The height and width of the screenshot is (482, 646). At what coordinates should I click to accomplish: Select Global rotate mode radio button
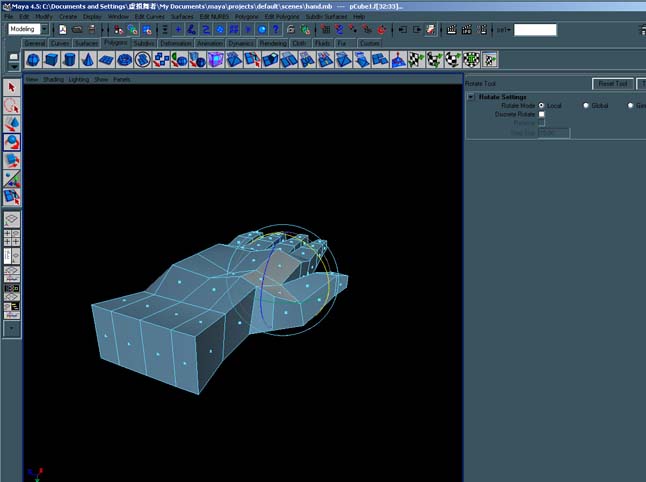point(586,105)
